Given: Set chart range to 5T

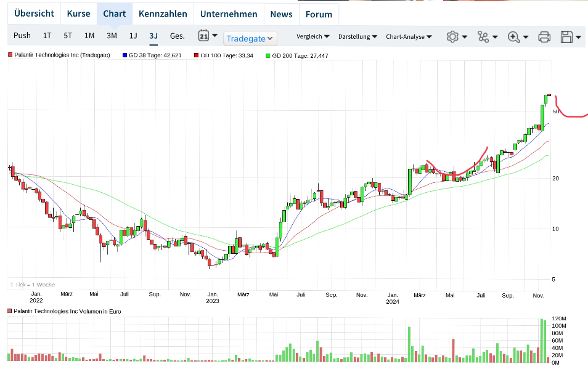Looking at the screenshot, I should point(68,36).
